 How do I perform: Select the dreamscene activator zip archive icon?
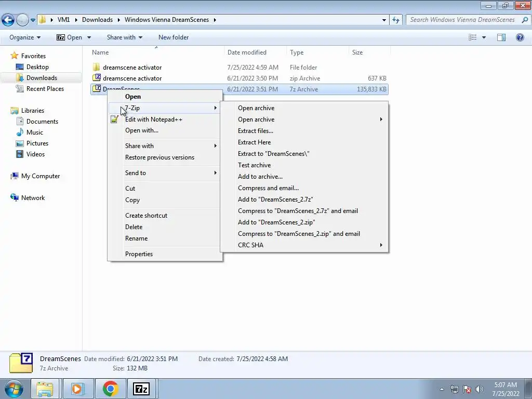click(97, 78)
